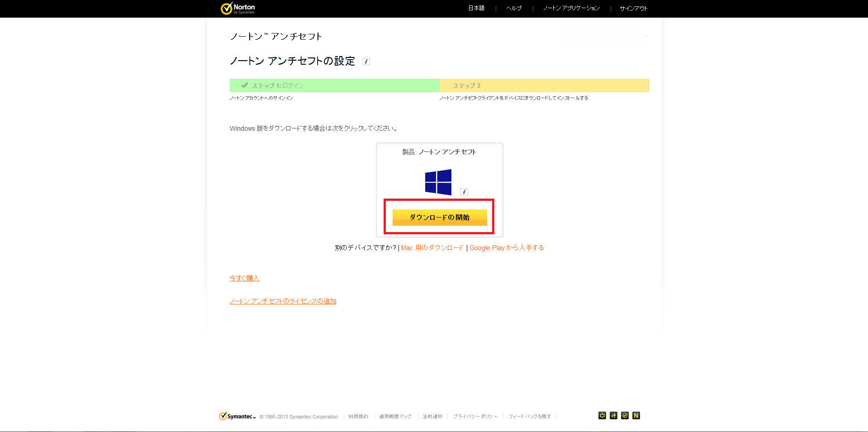Open 適用範囲マップ footer link
The height and width of the screenshot is (432, 868).
395,417
